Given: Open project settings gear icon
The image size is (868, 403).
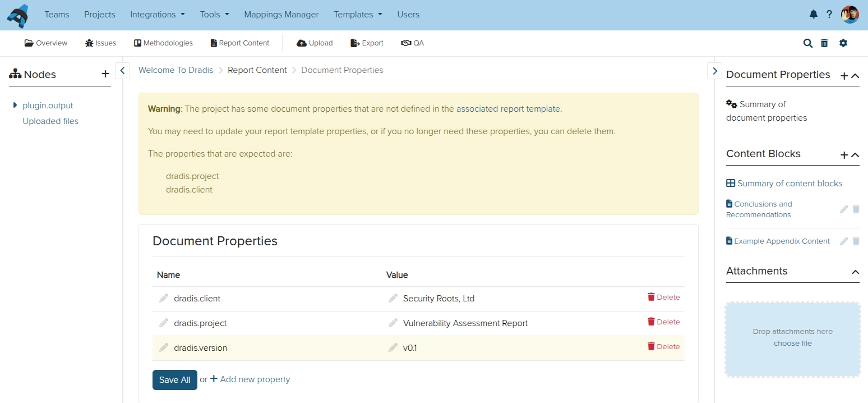Looking at the screenshot, I should (x=843, y=43).
